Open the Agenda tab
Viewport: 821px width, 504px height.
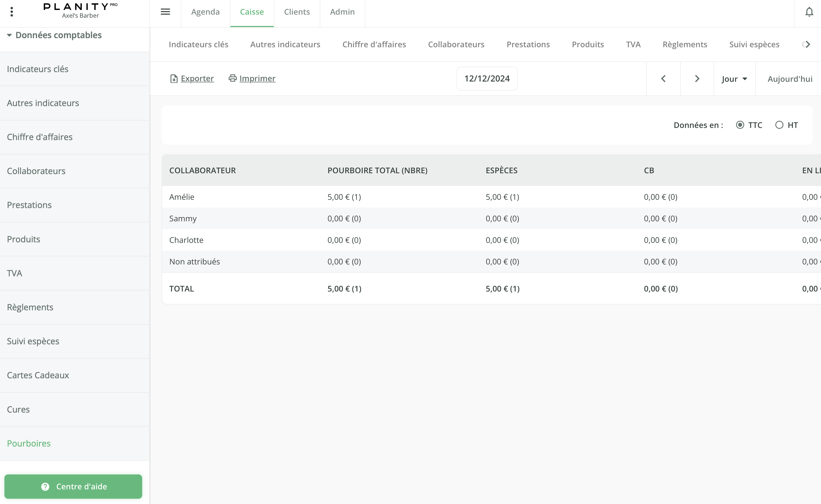click(x=205, y=12)
